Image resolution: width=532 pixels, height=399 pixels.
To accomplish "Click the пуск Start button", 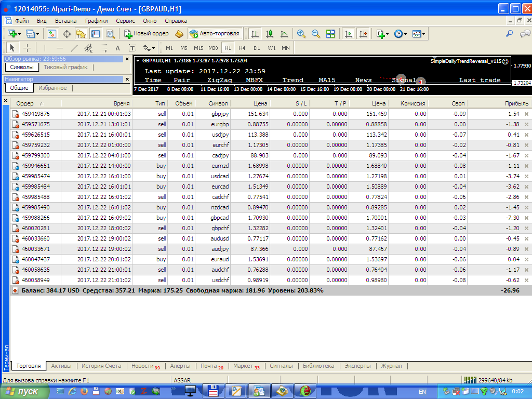I will pos(24,392).
